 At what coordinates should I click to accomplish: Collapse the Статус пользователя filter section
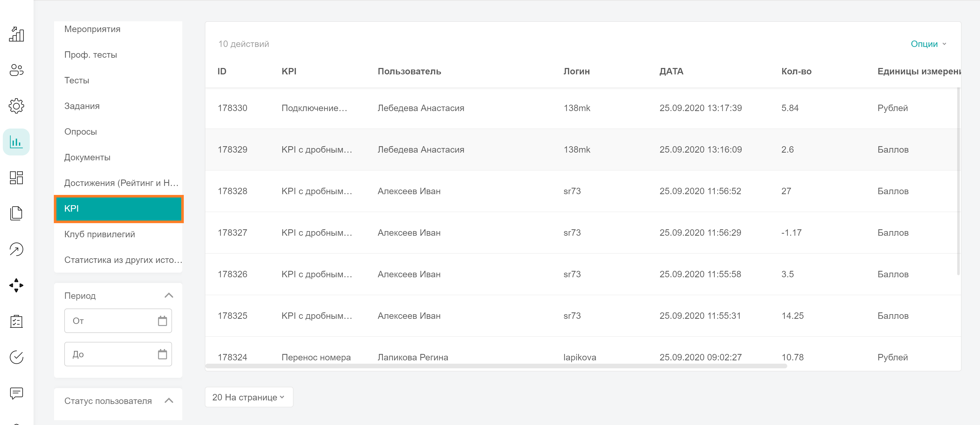pos(169,401)
